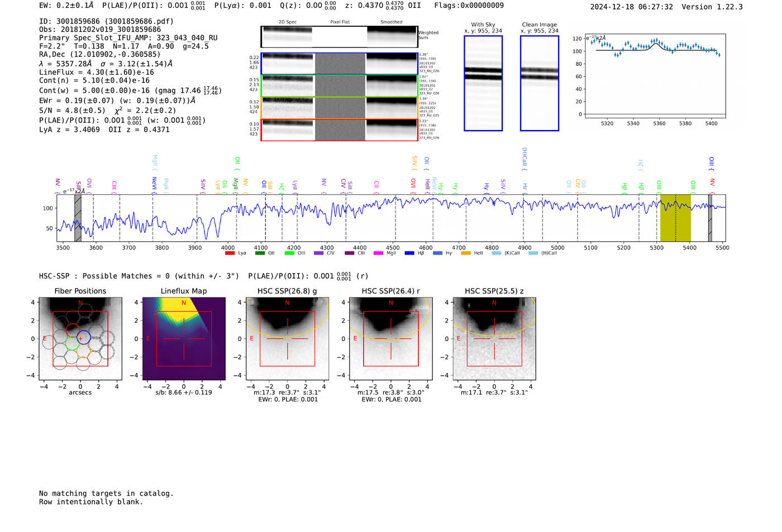Click the EWr = 0.19(±0.07) line

pyautogui.click(x=117, y=100)
